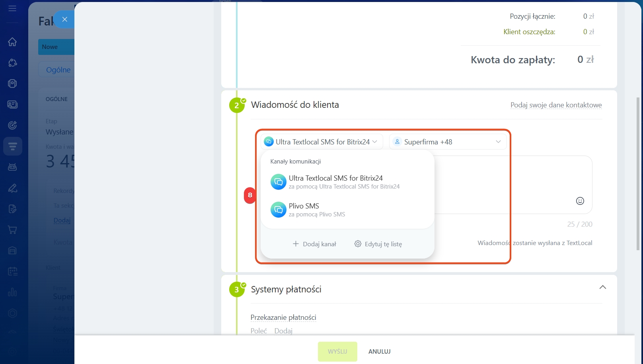Open the circular workflow icon in sidebar
The image size is (643, 364).
[12, 63]
